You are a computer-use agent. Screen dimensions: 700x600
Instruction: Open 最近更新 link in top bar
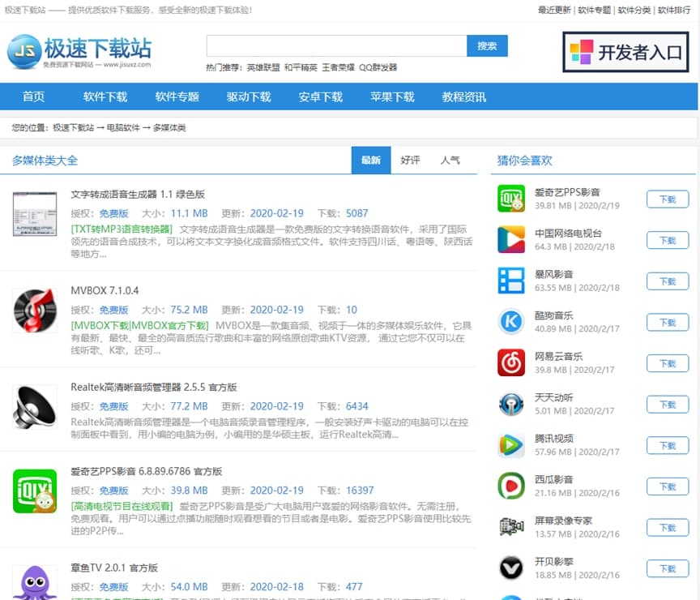554,10
